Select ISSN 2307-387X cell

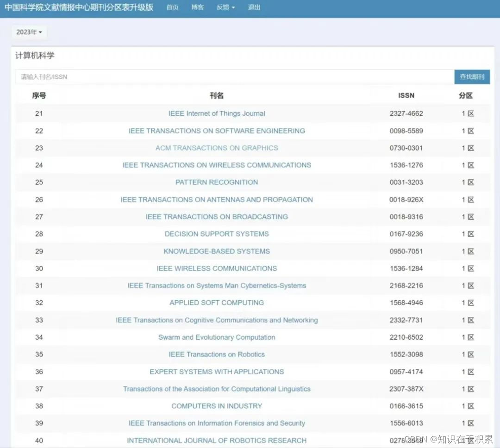click(406, 389)
